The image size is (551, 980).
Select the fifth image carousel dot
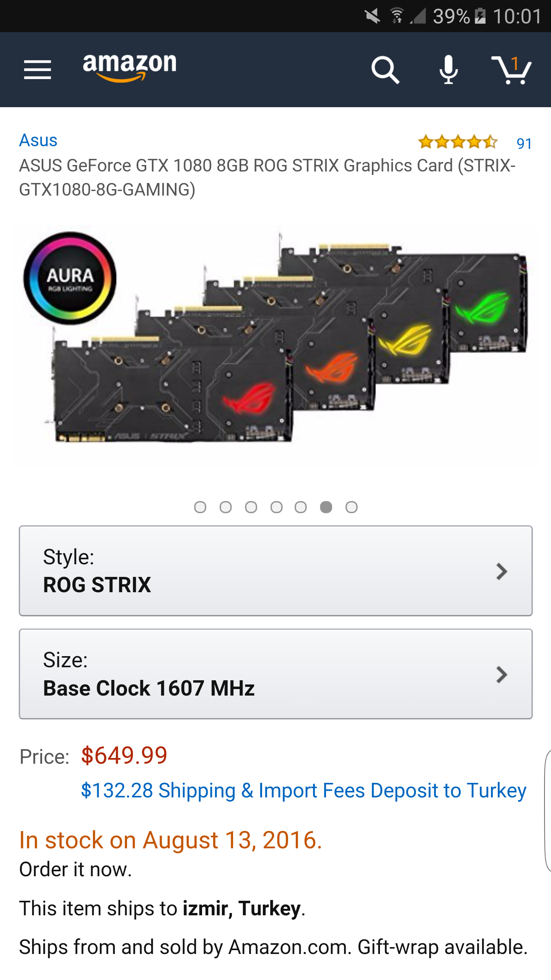301,507
